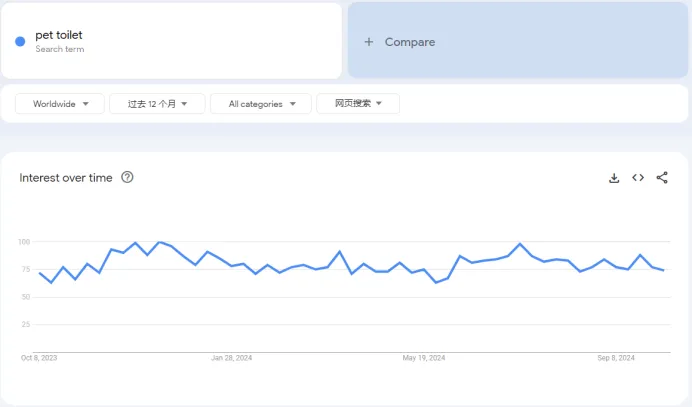Image resolution: width=692 pixels, height=407 pixels.
Task: Click the 100 gridline value label
Action: 24,241
